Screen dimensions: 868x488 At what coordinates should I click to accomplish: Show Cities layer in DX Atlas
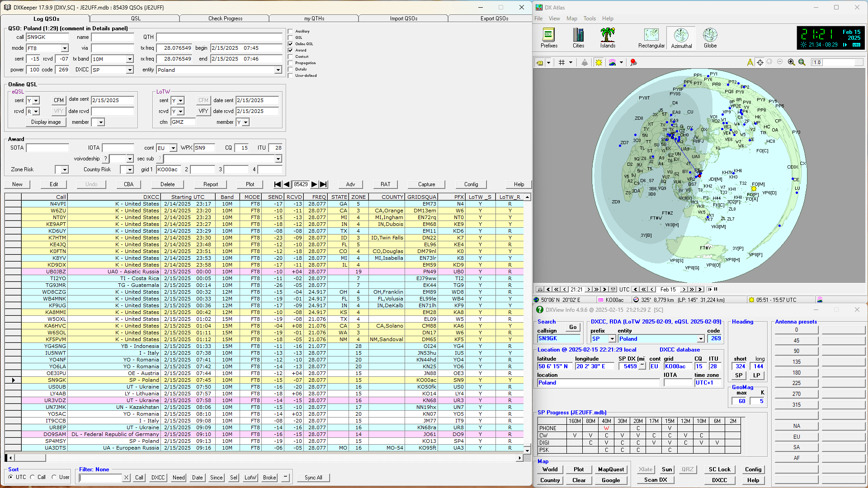578,38
